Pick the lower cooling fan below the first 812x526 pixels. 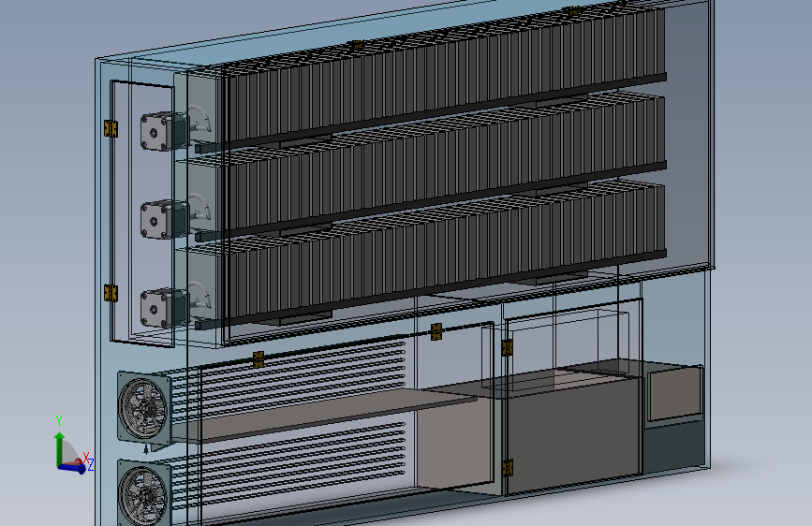144,494
